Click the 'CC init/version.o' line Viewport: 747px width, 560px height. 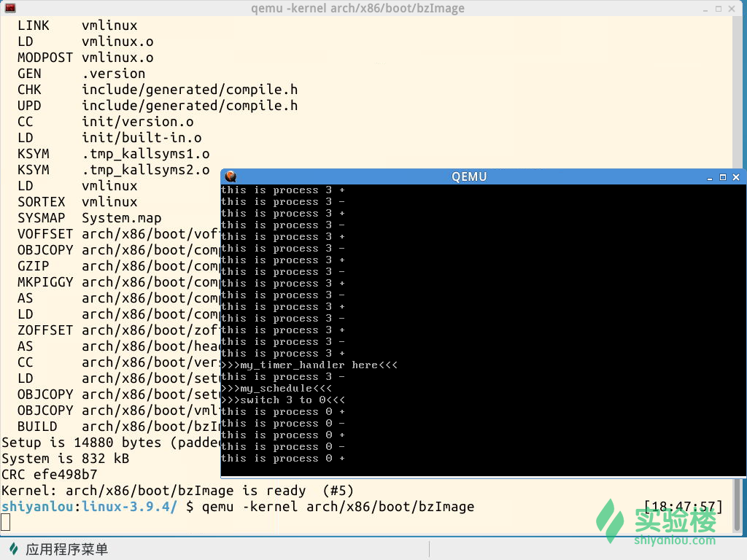point(105,122)
